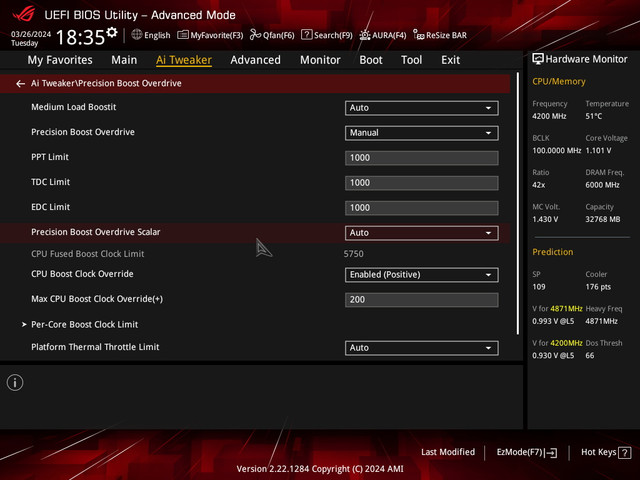
Task: Click the '18:35' clock display
Action: tap(80, 37)
